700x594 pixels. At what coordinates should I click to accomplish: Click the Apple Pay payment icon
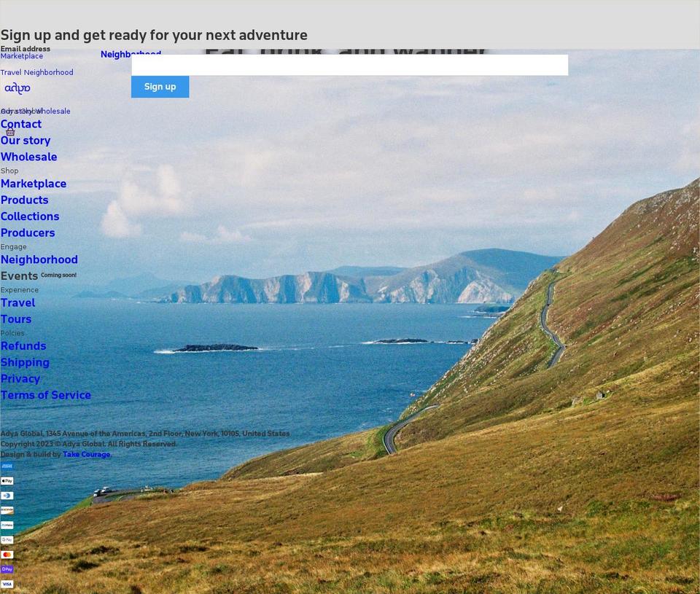point(7,480)
